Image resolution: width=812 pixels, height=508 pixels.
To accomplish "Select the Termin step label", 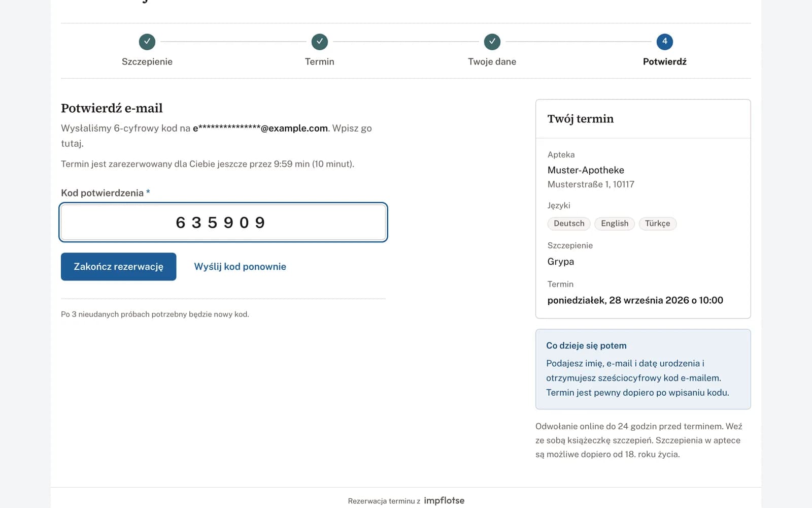I will (320, 61).
